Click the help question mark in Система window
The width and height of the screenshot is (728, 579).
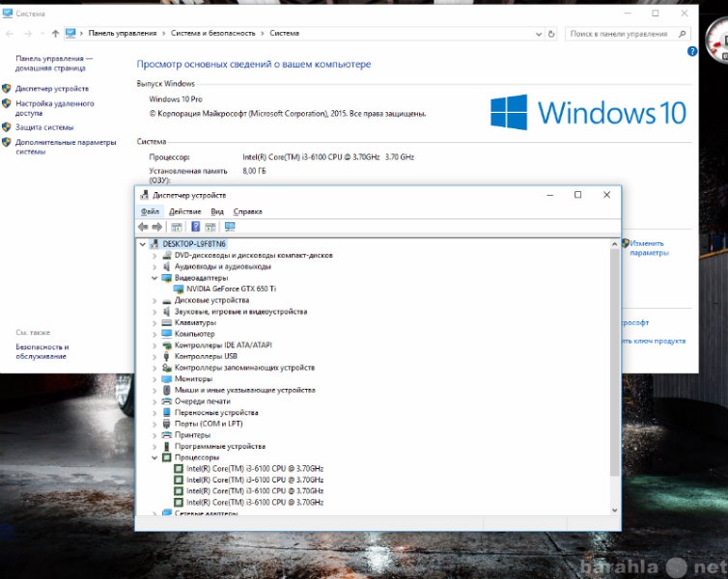pyautogui.click(x=691, y=51)
